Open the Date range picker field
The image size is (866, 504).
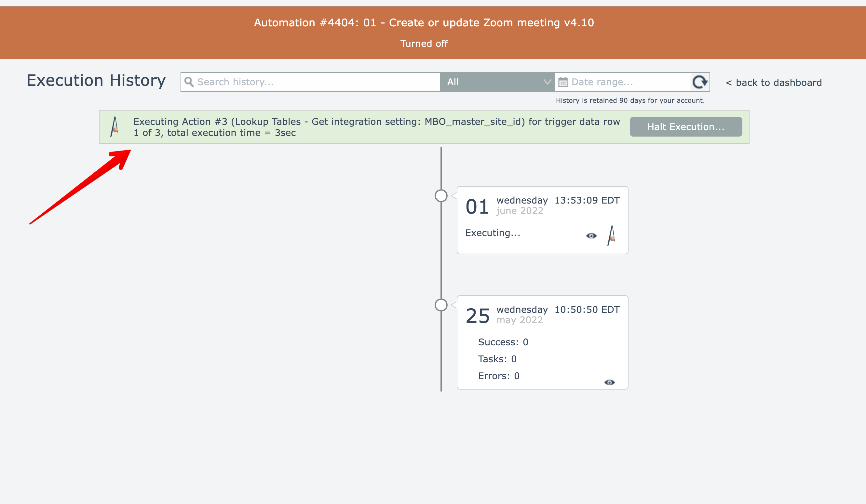click(x=626, y=82)
